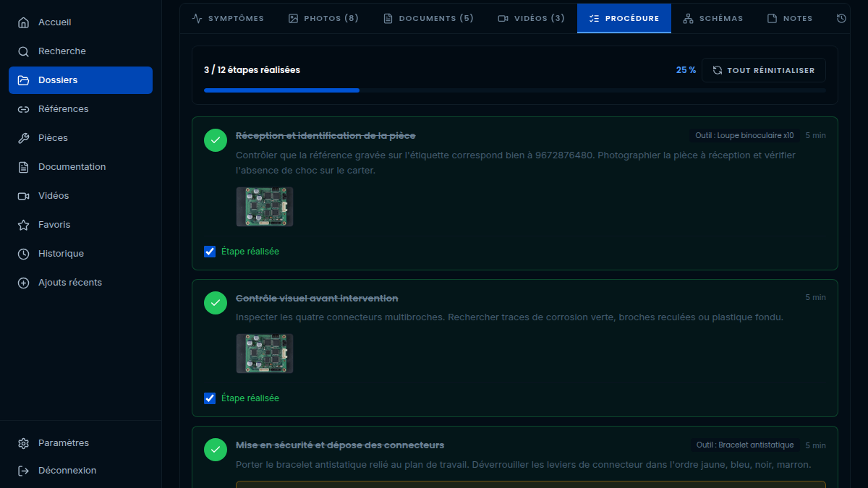
Task: Click the Tout réinitialiser button
Action: pyautogui.click(x=764, y=70)
